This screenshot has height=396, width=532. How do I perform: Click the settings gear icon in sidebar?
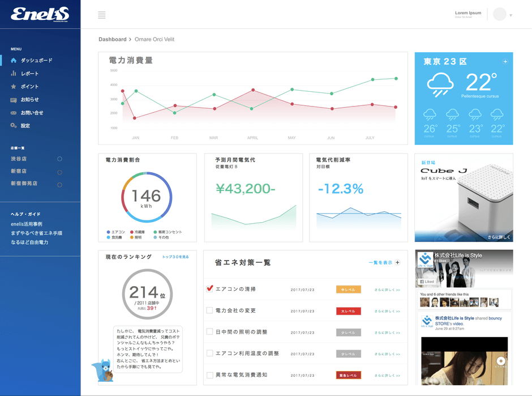[14, 126]
